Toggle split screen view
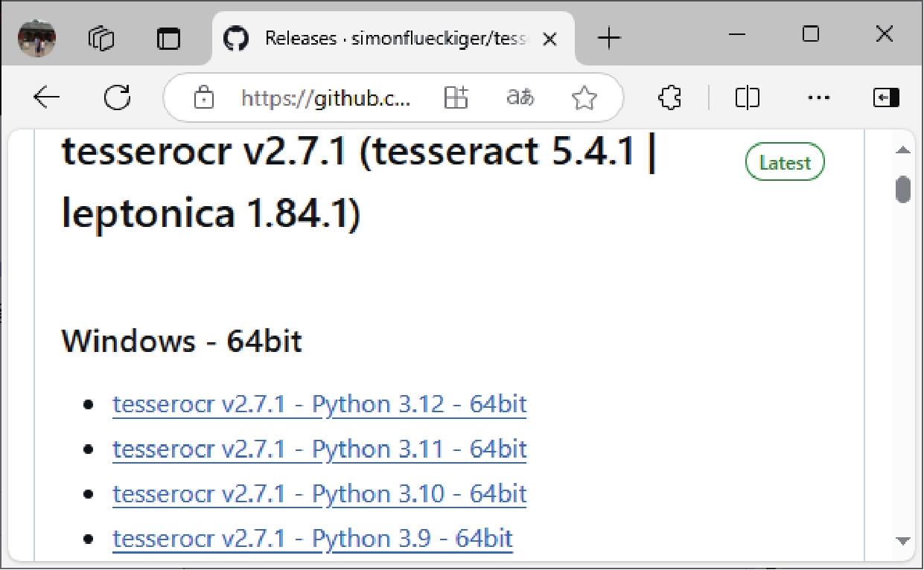924x570 pixels. [x=747, y=97]
